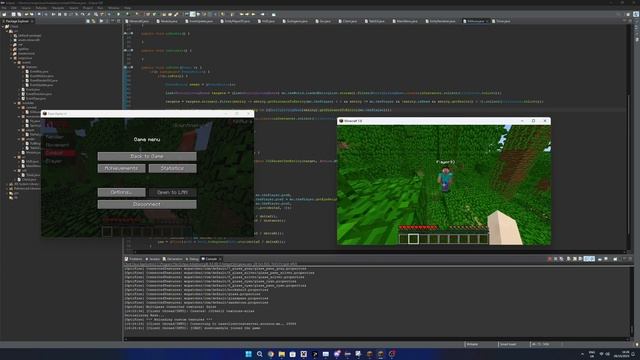Click the Open to LAN button

pyautogui.click(x=172, y=192)
